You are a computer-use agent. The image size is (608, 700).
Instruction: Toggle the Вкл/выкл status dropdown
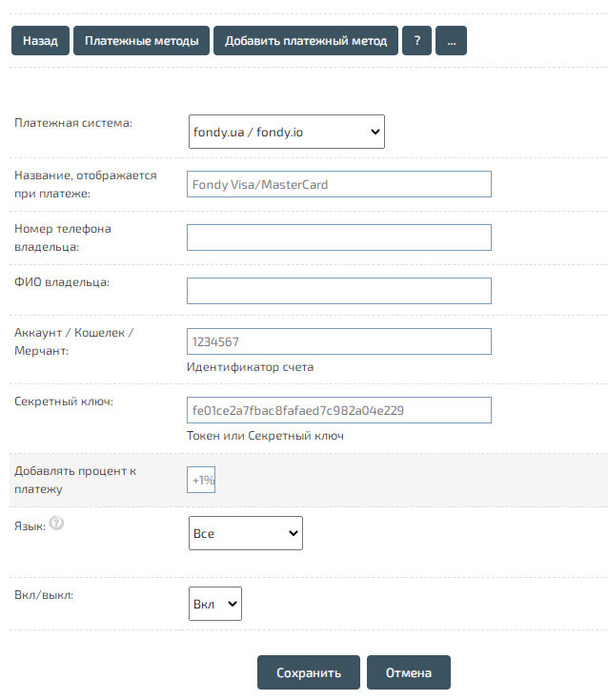tap(215, 604)
